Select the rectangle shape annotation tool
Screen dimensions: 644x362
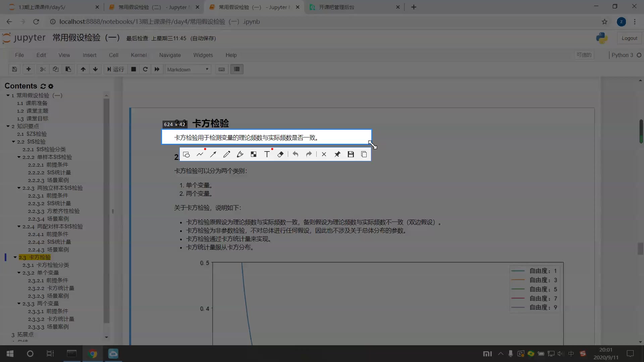tap(186, 155)
